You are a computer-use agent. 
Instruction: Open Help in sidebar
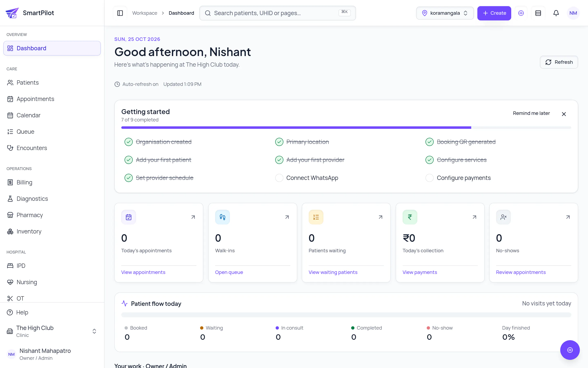[52, 312]
